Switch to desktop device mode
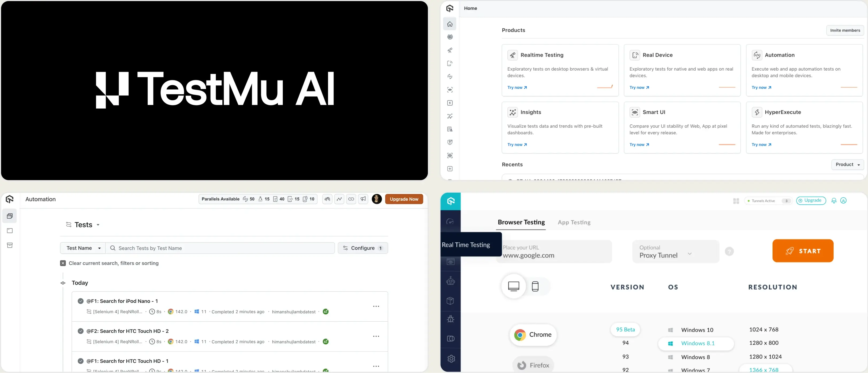Image resolution: width=868 pixels, height=373 pixels. 514,286
